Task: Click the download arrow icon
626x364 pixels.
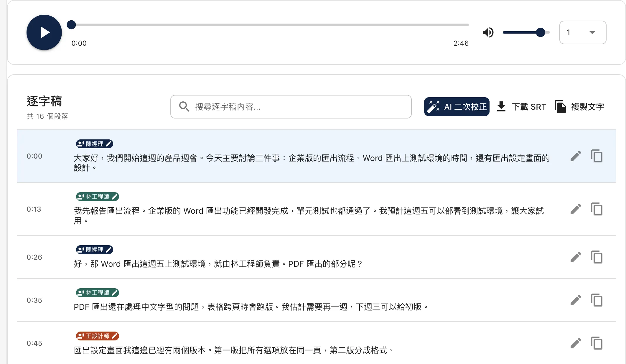Action: [501, 107]
